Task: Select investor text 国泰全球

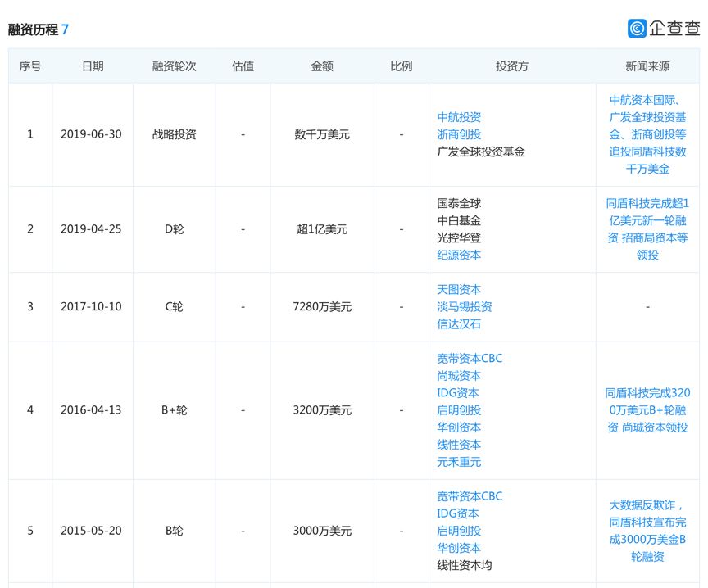Action: click(459, 204)
